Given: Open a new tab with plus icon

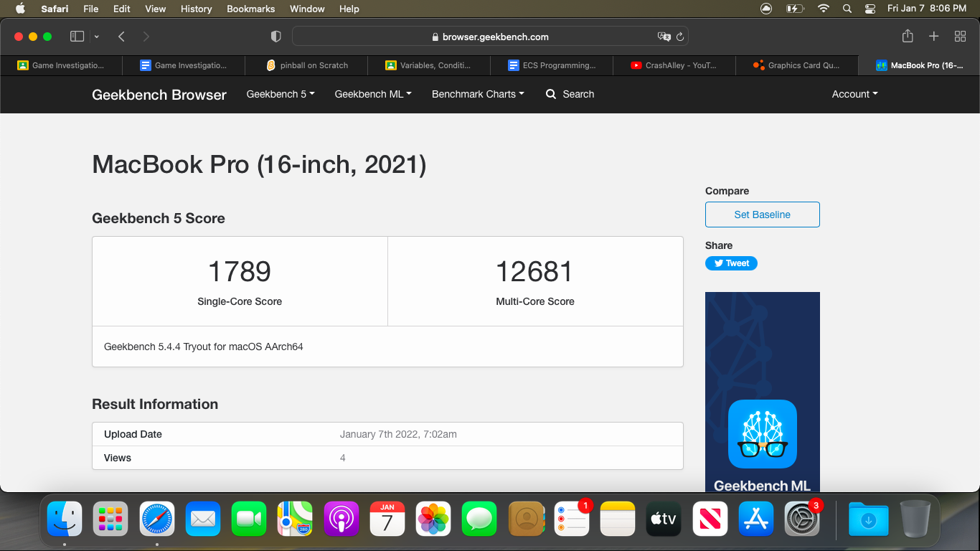Looking at the screenshot, I should pyautogui.click(x=933, y=36).
